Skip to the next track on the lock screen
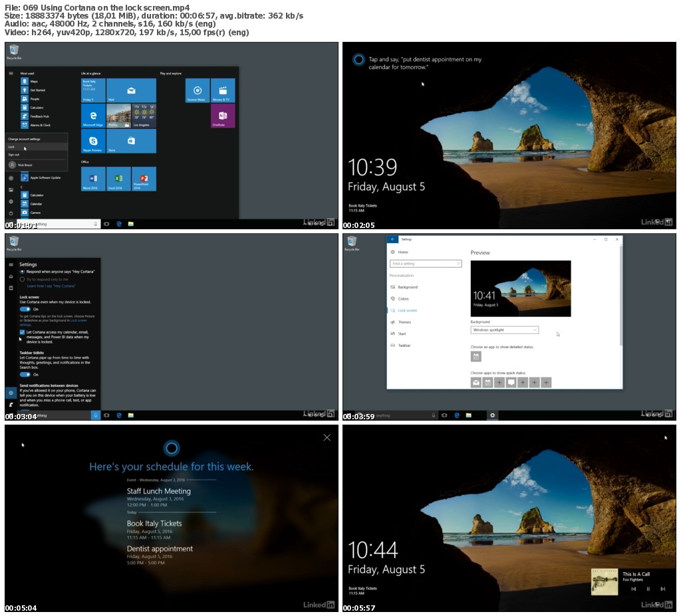 663,589
